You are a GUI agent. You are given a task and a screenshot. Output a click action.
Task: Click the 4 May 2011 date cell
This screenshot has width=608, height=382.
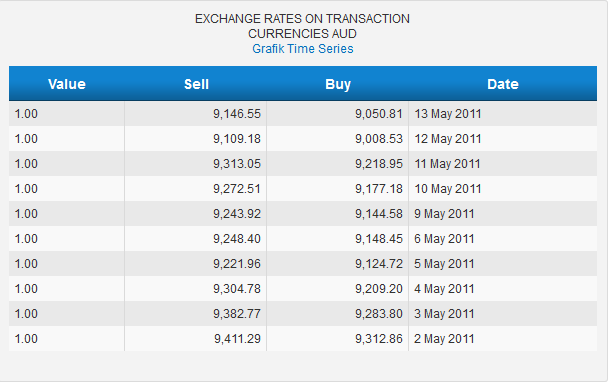(444, 289)
